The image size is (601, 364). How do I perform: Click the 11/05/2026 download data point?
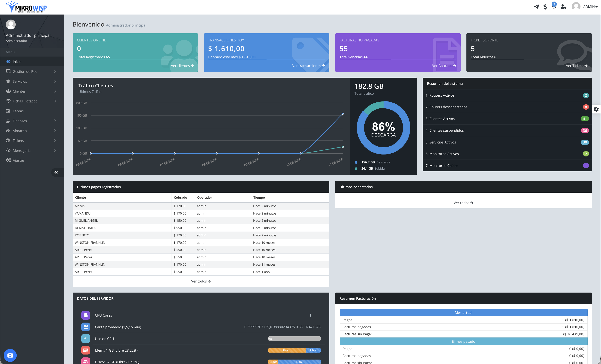click(x=343, y=114)
